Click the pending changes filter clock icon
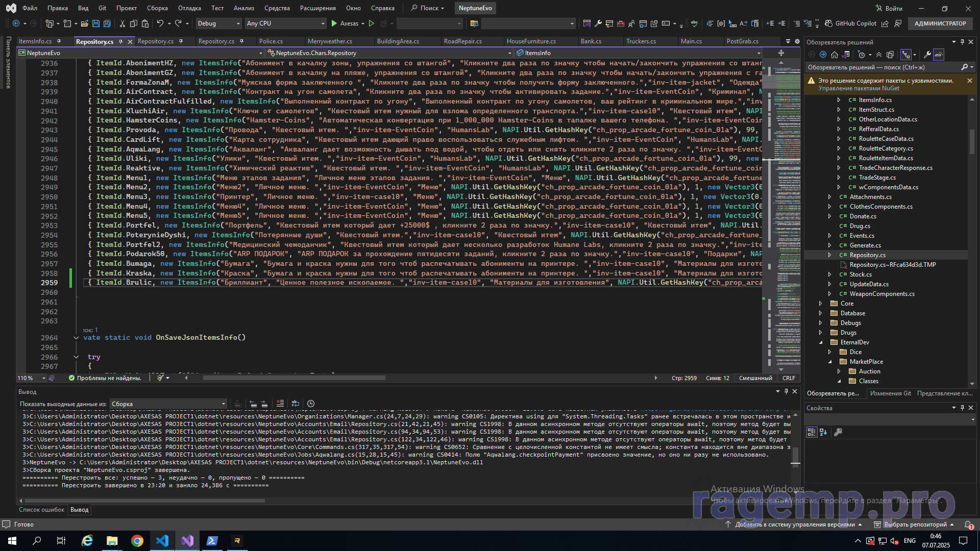The height and width of the screenshot is (551, 980). coord(862,55)
